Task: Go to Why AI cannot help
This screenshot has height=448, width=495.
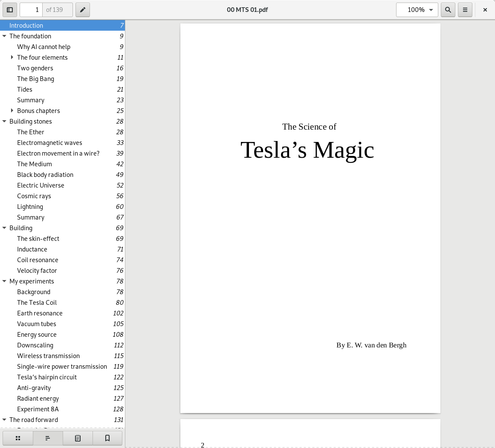Action: tap(63, 47)
